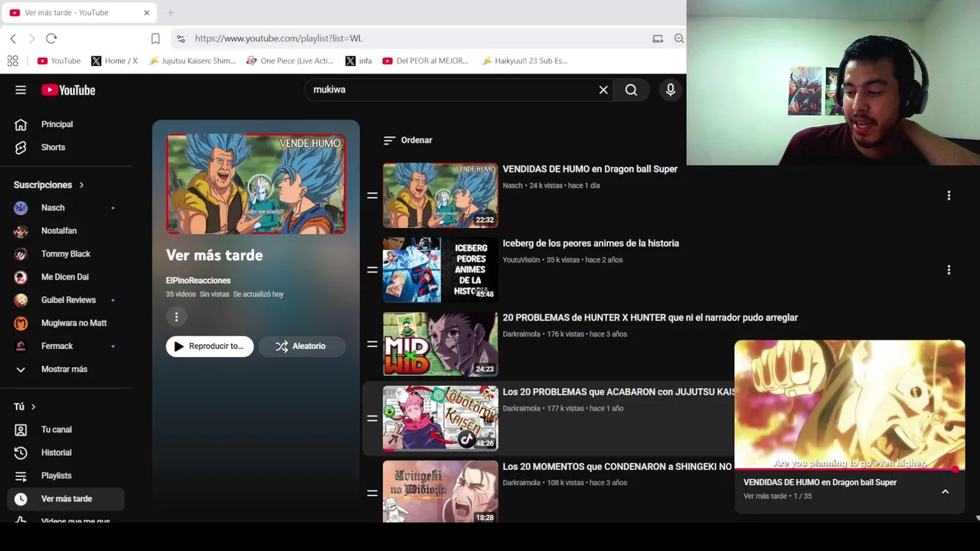This screenshot has height=551, width=980.
Task: Play VENDIDAS DE HUMO video thumbnail
Action: coord(440,196)
